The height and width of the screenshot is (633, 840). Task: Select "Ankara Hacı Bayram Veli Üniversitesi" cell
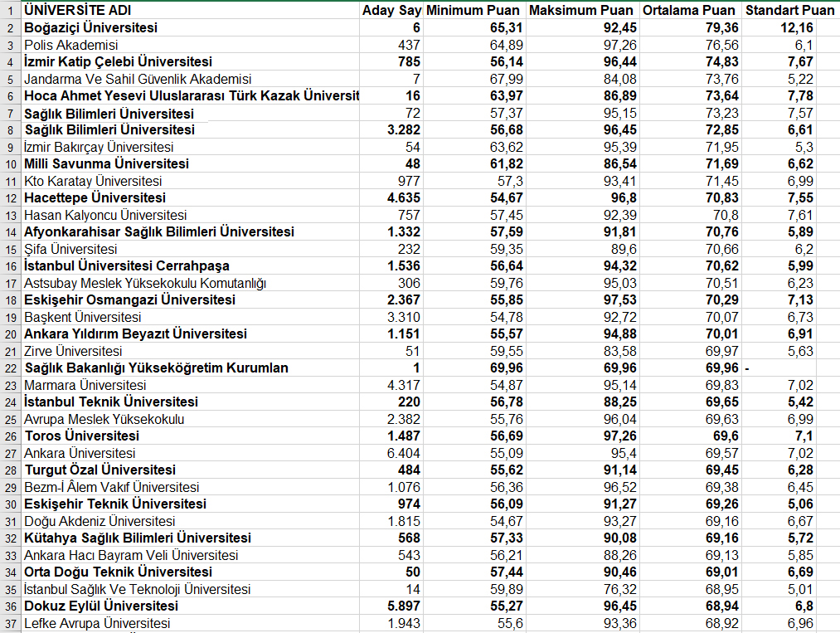pyautogui.click(x=191, y=555)
